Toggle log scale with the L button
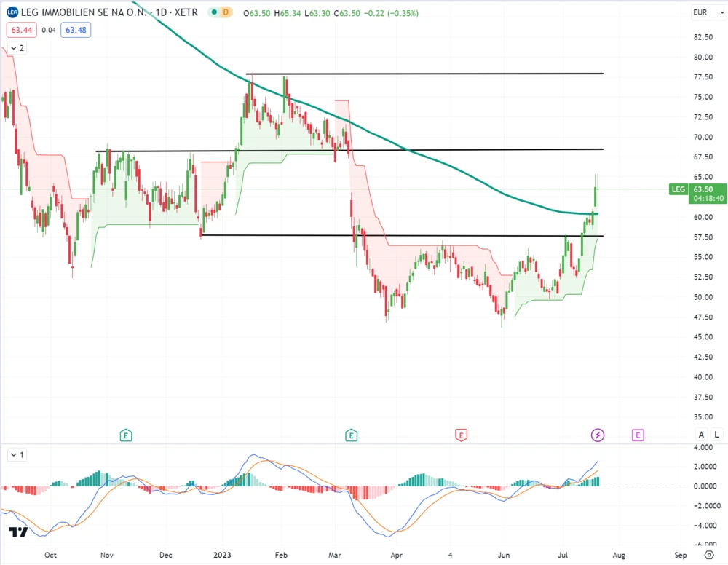 717,435
